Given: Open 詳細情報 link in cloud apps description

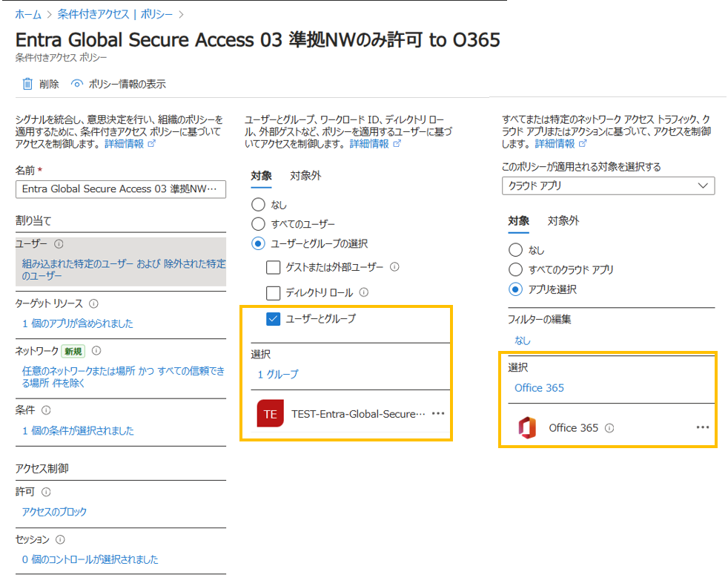Looking at the screenshot, I should 555,144.
